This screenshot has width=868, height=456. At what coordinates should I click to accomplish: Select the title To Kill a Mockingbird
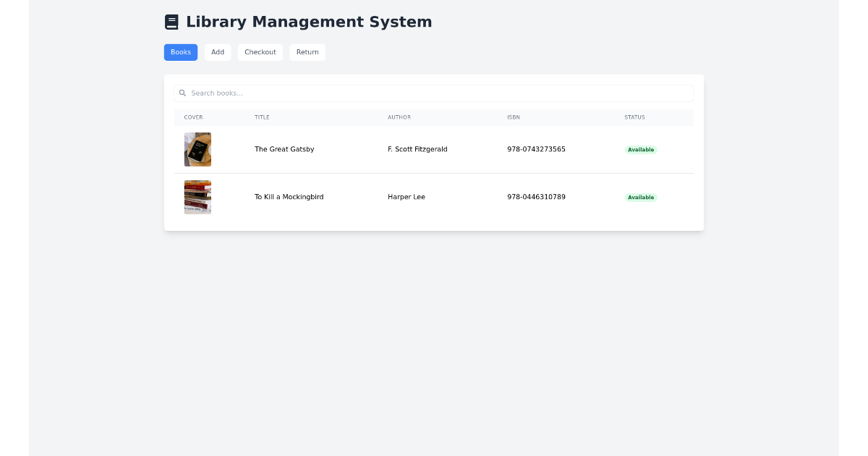coord(289,196)
